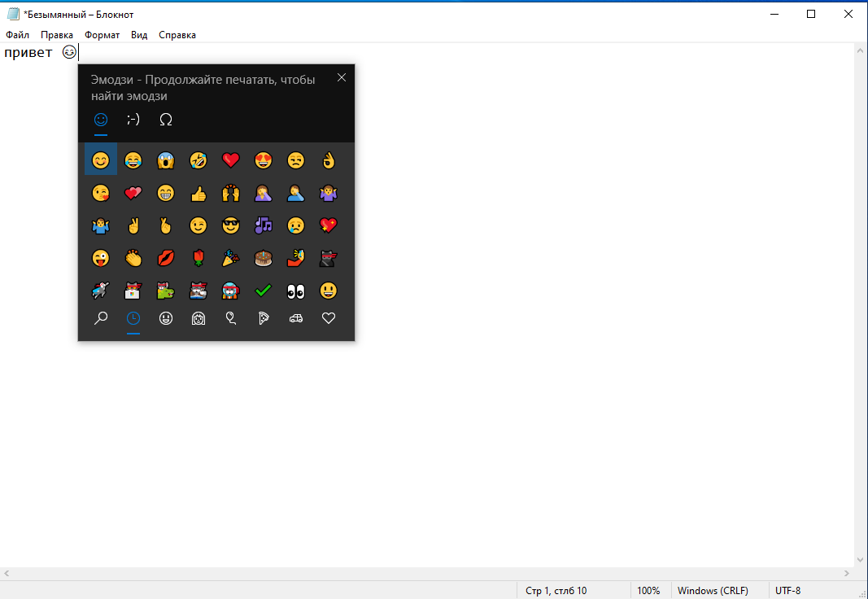Insert the smiling face with blushing cheeks emoji
868x599 pixels.
101,160
